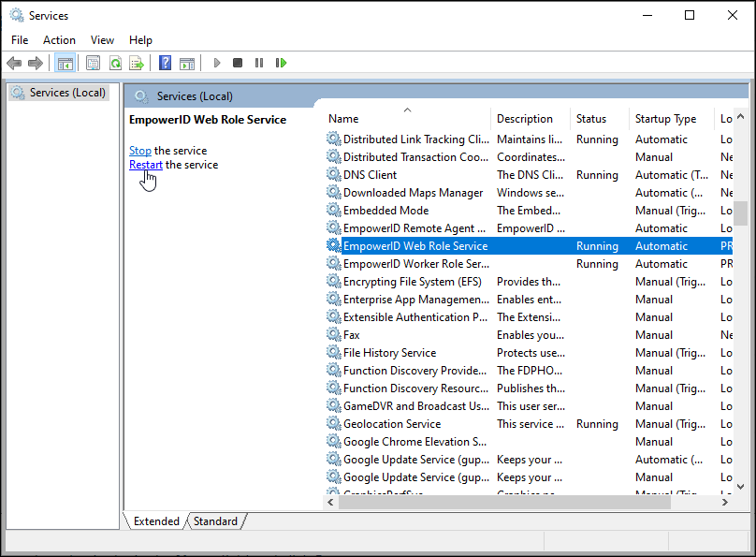
Task: Stop the service using the black square icon
Action: pos(238,63)
